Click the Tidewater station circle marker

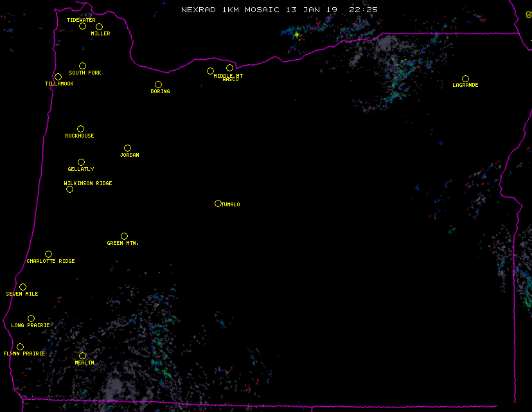pos(82,26)
